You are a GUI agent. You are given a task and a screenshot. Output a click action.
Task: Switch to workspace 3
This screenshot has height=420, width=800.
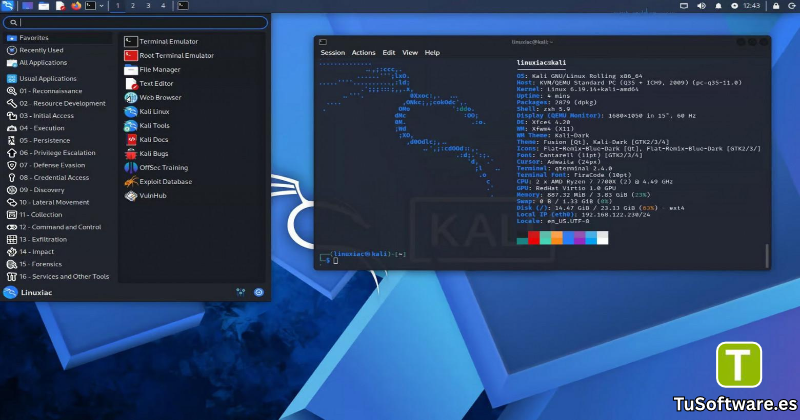coord(148,6)
